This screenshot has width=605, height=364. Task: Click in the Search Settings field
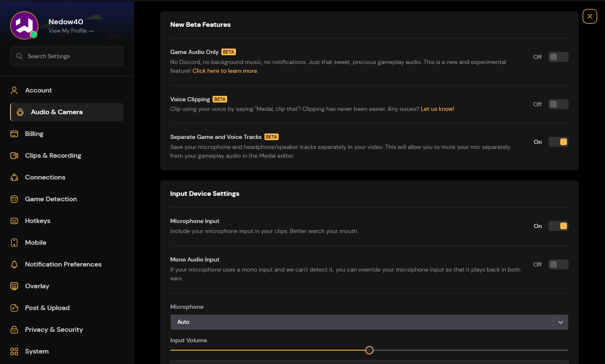(x=67, y=56)
